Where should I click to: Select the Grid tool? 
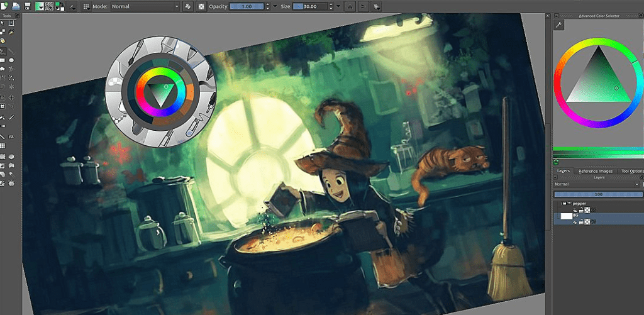point(3,146)
